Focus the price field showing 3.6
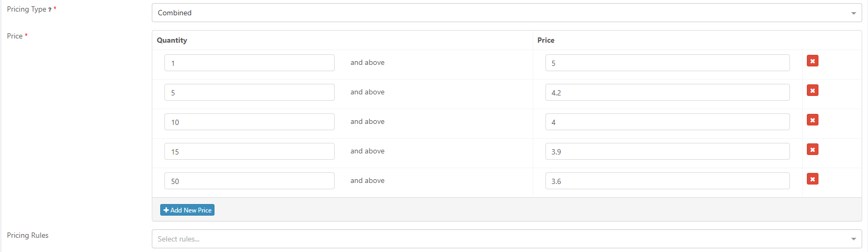The width and height of the screenshot is (868, 252). point(667,181)
